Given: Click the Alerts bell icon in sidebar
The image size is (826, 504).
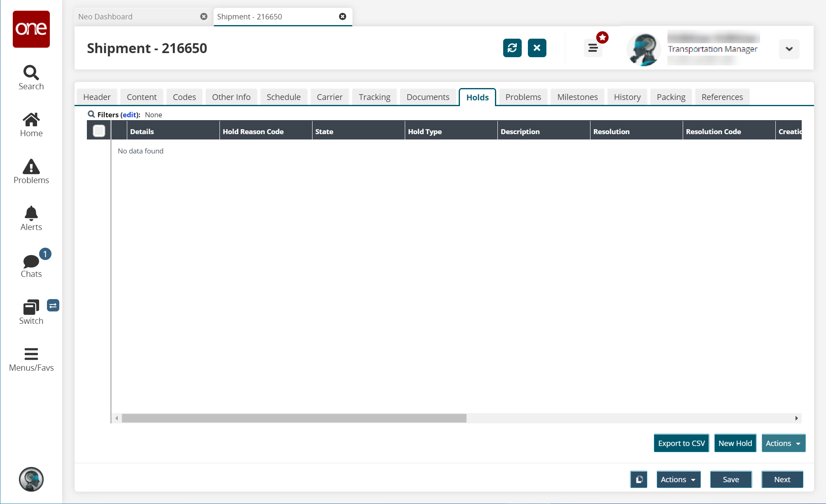Looking at the screenshot, I should 31,213.
